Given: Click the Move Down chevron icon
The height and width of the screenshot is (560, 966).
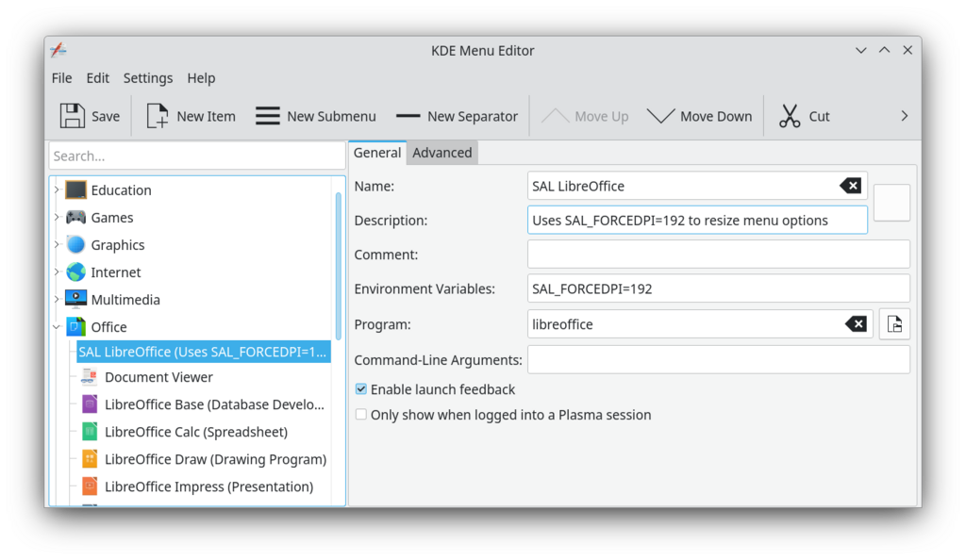Looking at the screenshot, I should 660,116.
